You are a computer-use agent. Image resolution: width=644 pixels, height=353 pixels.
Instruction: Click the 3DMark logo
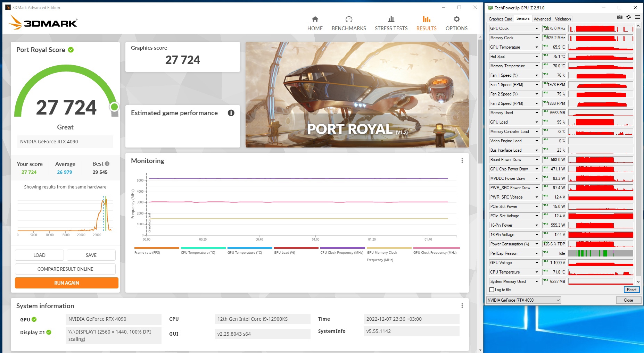43,23
